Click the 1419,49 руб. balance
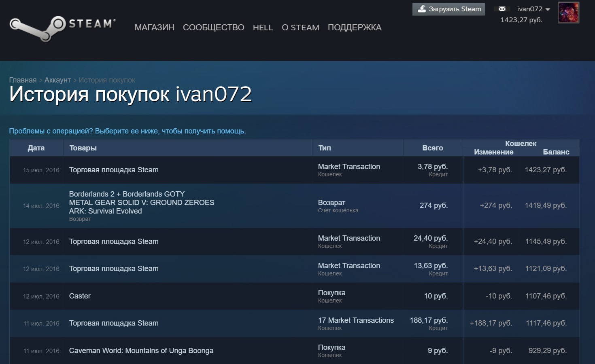This screenshot has width=595, height=364. (546, 205)
